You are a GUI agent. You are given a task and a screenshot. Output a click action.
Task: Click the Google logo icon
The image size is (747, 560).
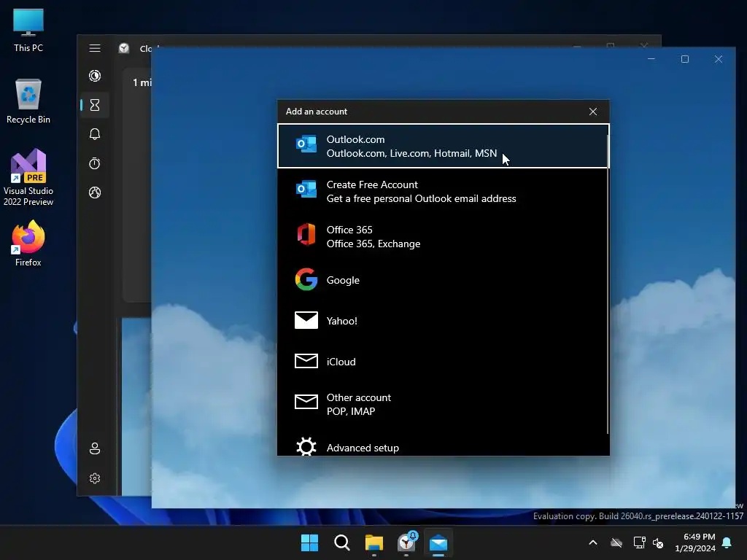click(306, 279)
